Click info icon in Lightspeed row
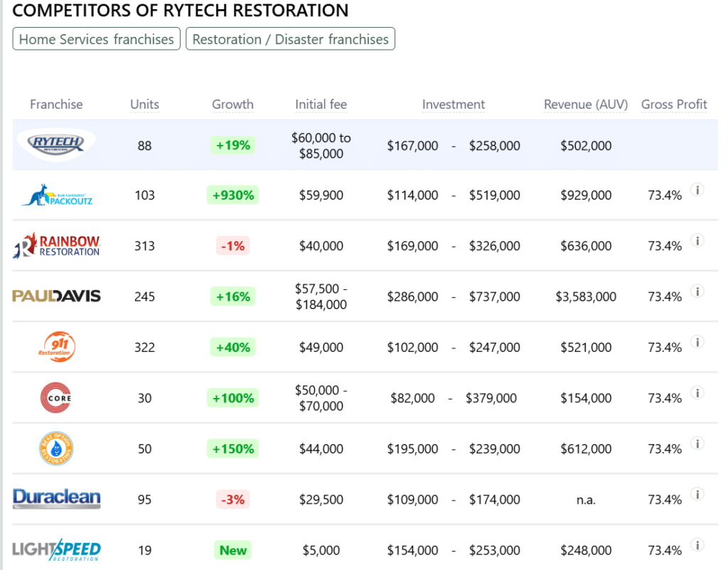 (697, 545)
